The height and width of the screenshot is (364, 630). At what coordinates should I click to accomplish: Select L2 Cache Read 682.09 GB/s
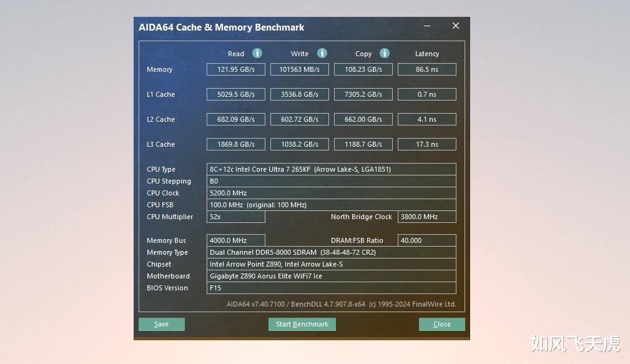[236, 119]
